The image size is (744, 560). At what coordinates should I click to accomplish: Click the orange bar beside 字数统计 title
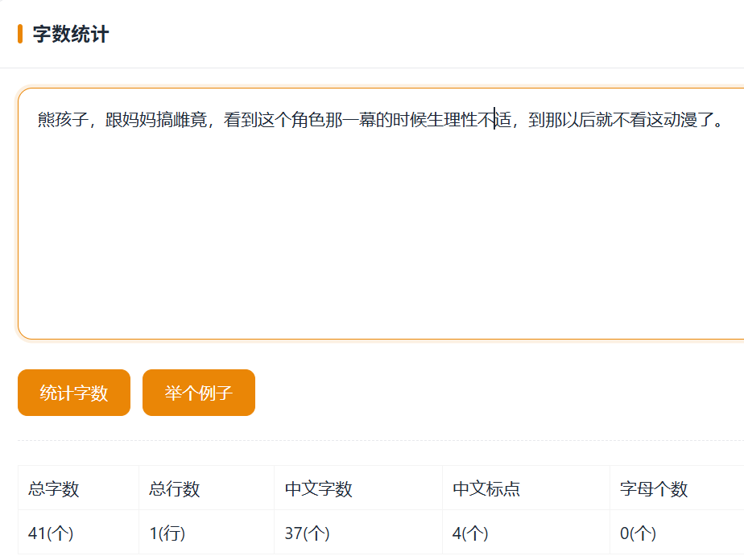coord(20,34)
